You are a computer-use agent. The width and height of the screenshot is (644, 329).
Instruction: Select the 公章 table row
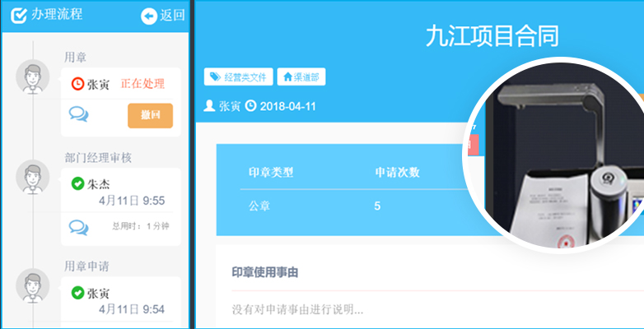[x=346, y=206]
